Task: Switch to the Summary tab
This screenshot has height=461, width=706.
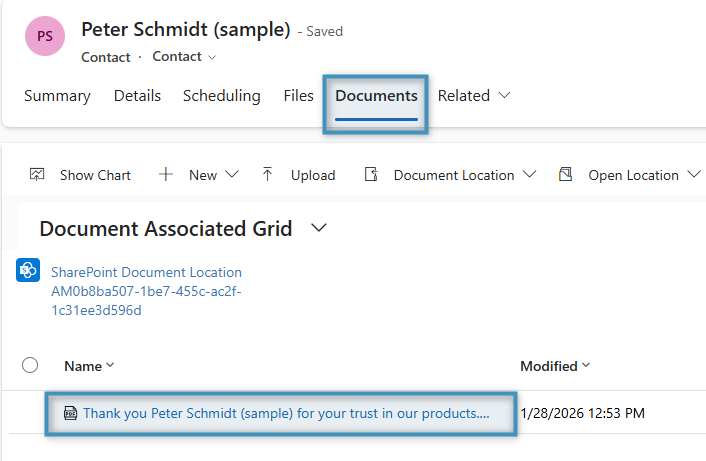Action: point(57,96)
